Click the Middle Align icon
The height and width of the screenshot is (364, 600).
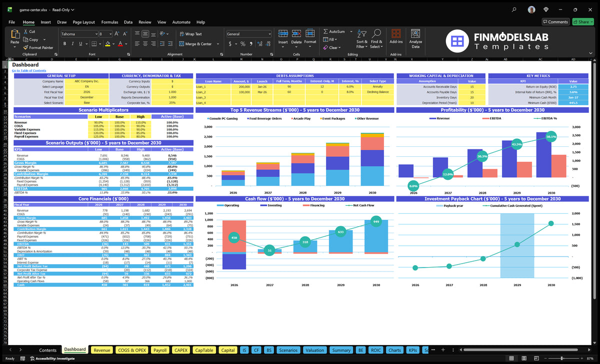(144, 33)
